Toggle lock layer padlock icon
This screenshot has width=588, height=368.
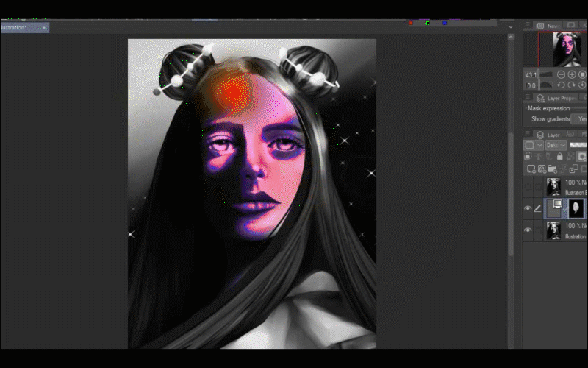click(x=560, y=156)
